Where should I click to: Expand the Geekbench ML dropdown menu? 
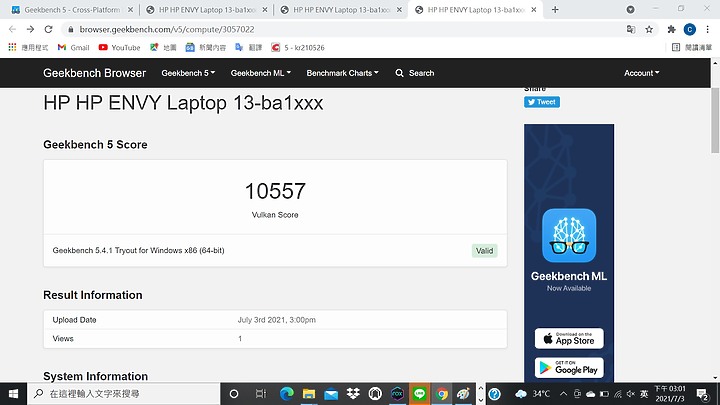point(261,73)
